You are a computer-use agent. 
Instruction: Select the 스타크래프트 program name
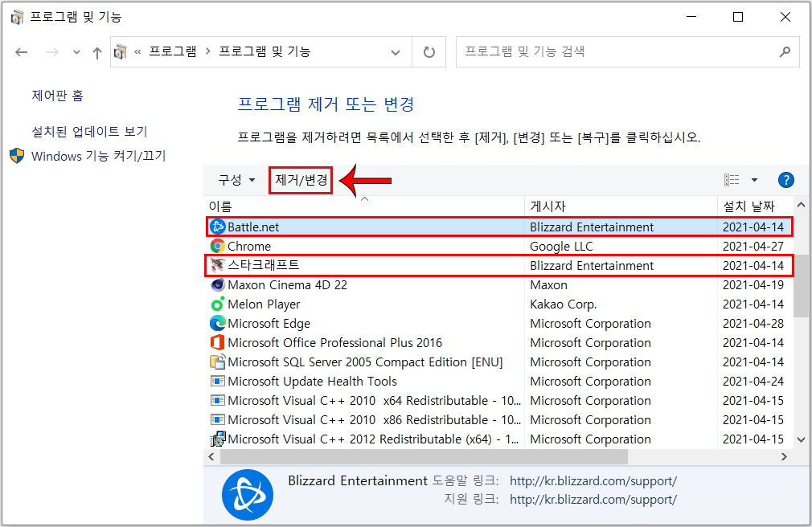(x=264, y=265)
